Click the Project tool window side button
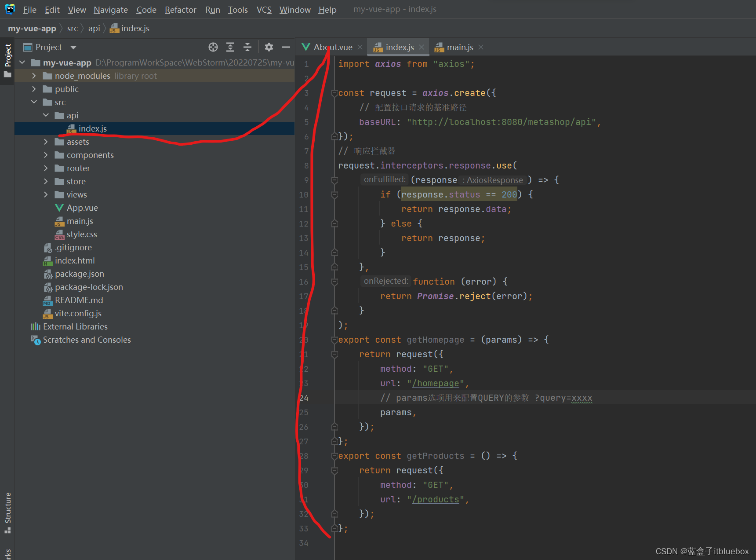This screenshot has height=560, width=756. [x=7, y=60]
